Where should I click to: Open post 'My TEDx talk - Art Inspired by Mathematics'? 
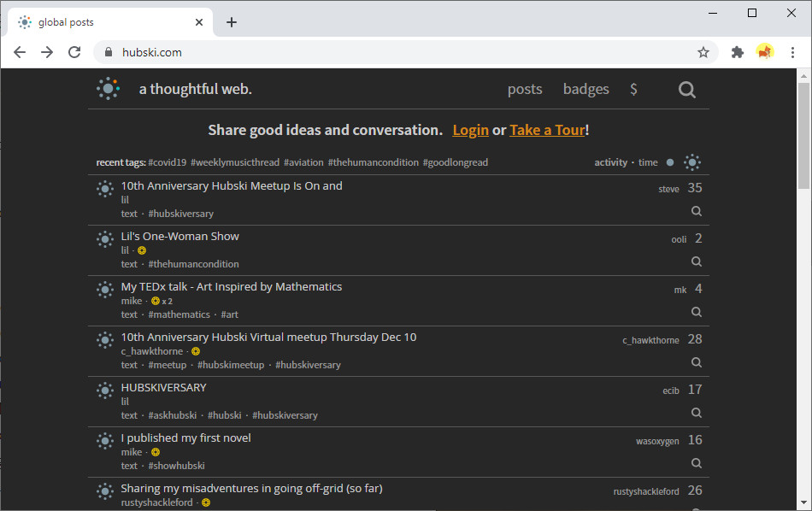(x=232, y=287)
